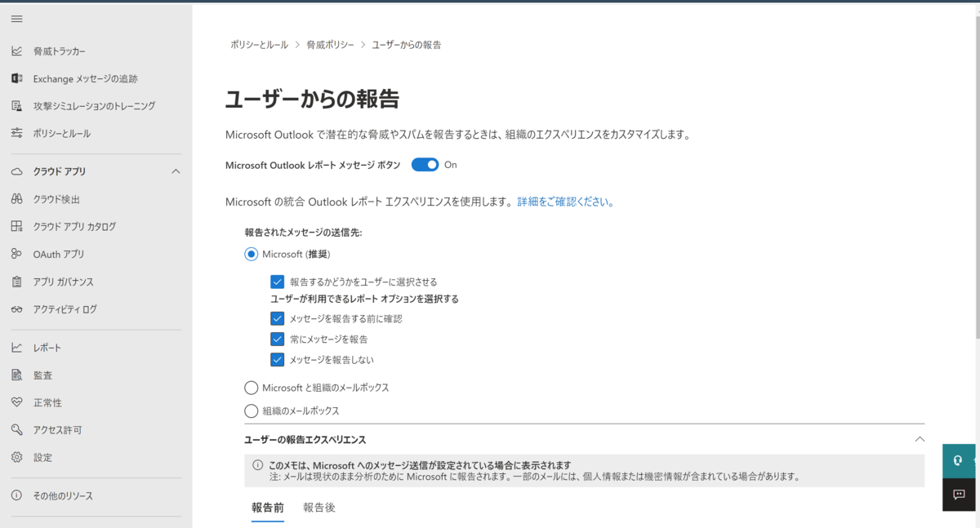Click the アプリ ガバナンス clipboard icon
This screenshot has width=980, height=528.
(16, 282)
